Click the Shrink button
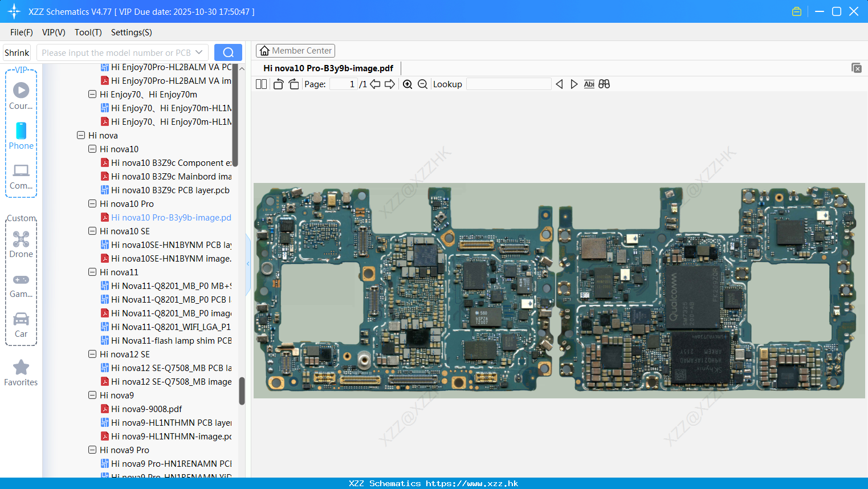 [x=17, y=52]
